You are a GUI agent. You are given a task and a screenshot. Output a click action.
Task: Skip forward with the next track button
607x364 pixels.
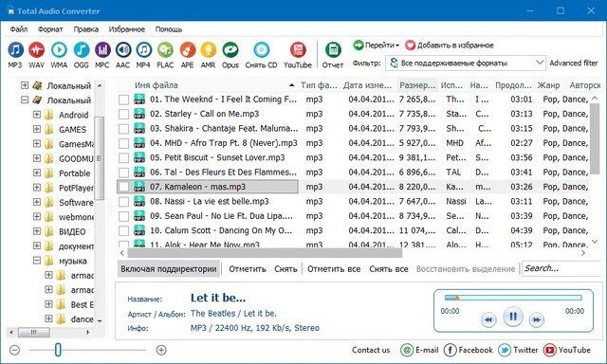pyautogui.click(x=537, y=319)
